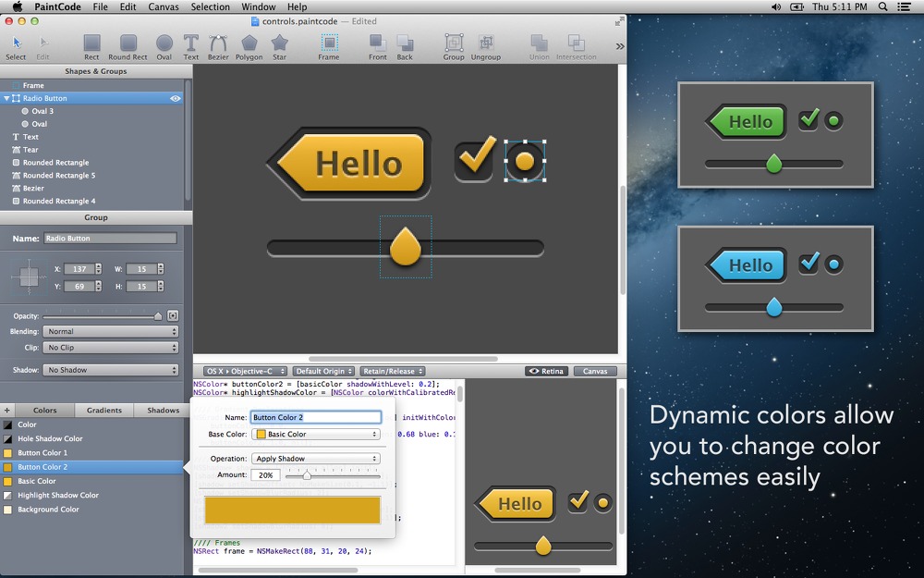Open the Clip dropdown
924x578 pixels.
click(110, 348)
